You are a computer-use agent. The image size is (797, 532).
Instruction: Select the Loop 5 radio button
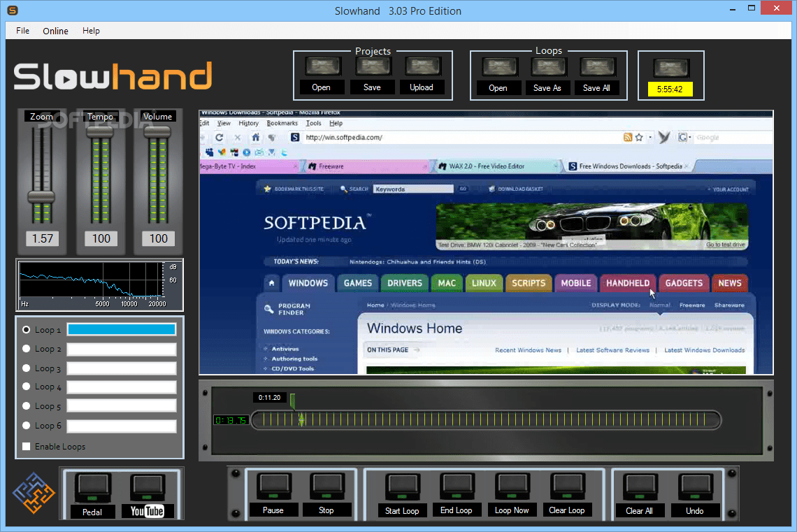pos(27,406)
